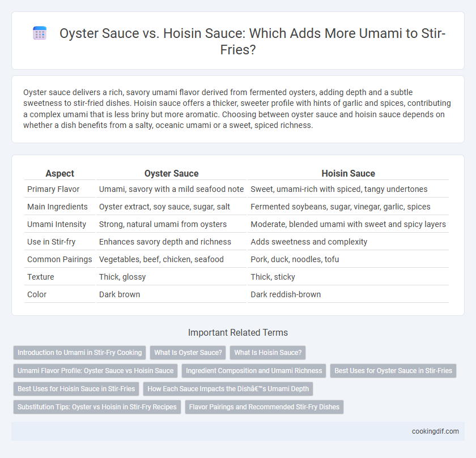Select the Common Pairings row label

[59, 259]
